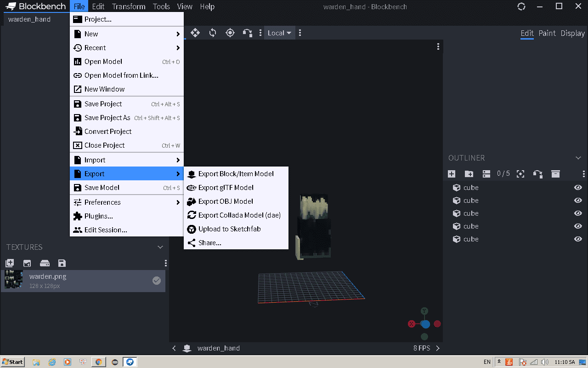Choose Export OBJ Model

pyautogui.click(x=236, y=201)
